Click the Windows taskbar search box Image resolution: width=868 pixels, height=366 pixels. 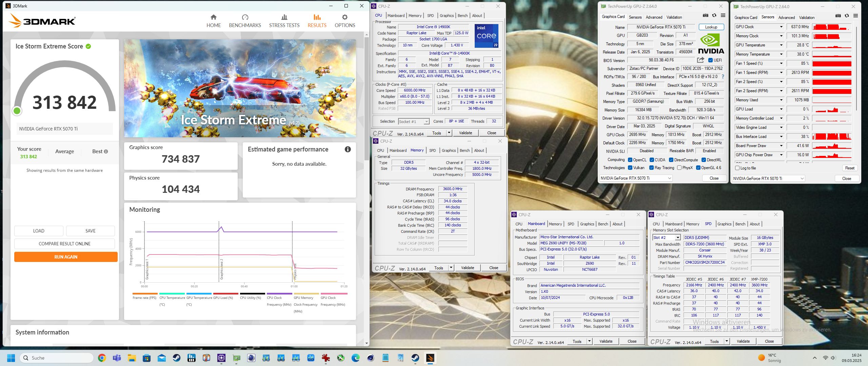57,358
